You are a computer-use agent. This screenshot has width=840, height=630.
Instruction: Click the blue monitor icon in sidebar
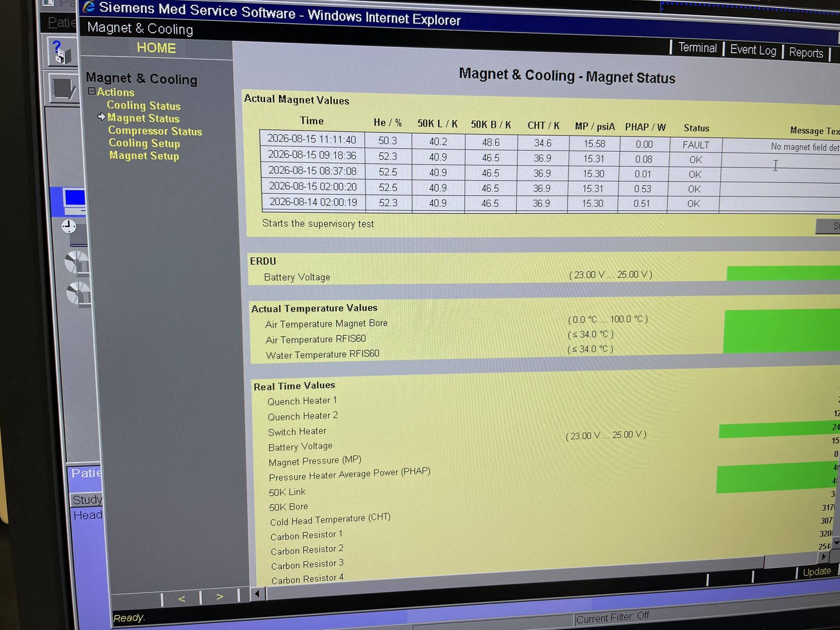74,201
